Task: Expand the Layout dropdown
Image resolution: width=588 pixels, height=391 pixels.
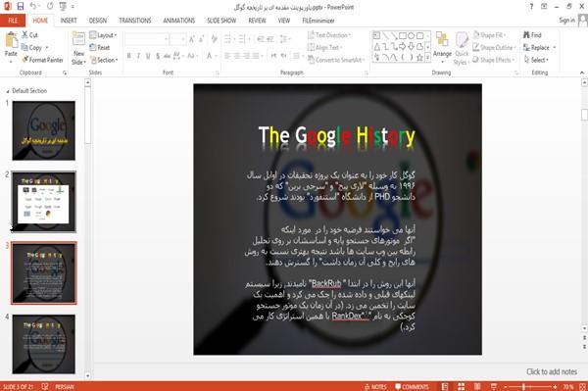Action: (x=103, y=35)
